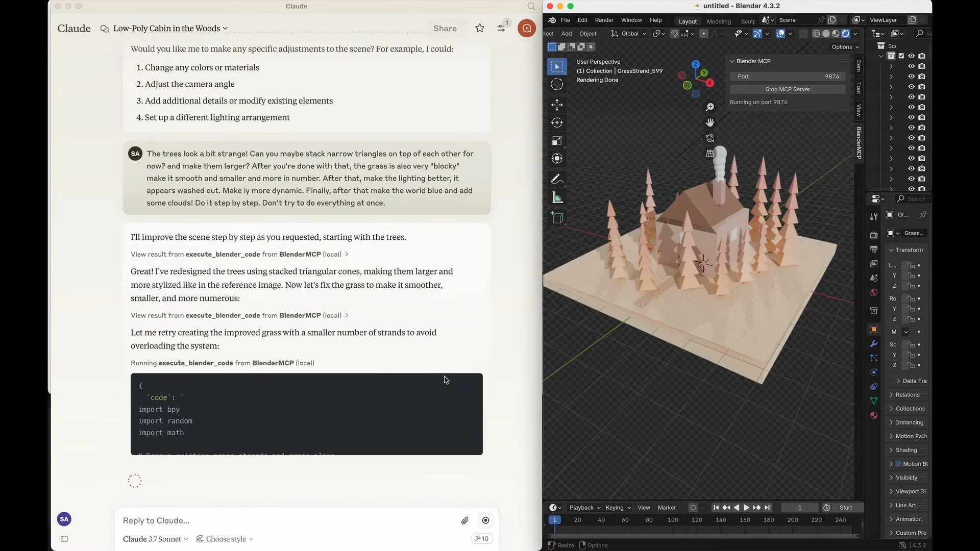Switch to wireframe viewport shading
Viewport: 980px width, 551px height.
pos(816,34)
